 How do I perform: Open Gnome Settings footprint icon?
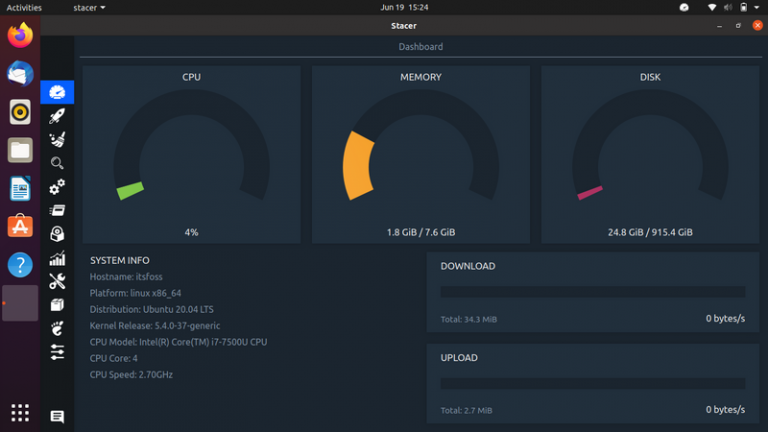pos(57,328)
